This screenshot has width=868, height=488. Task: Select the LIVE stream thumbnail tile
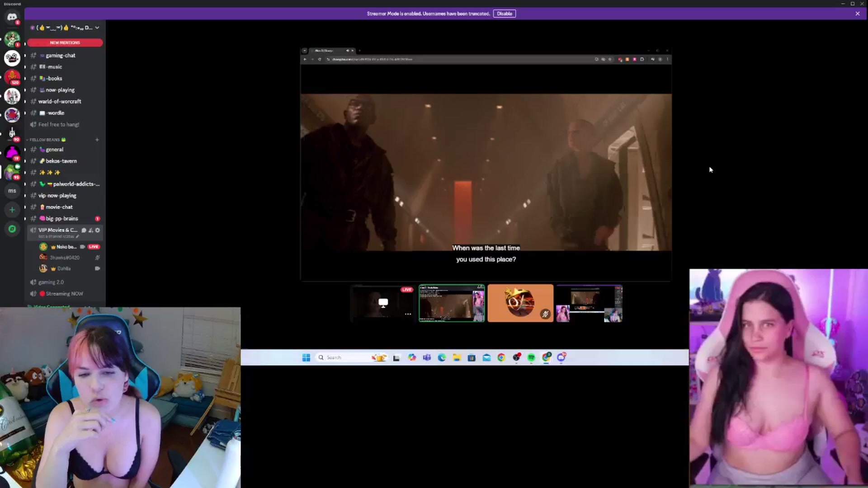pos(383,303)
